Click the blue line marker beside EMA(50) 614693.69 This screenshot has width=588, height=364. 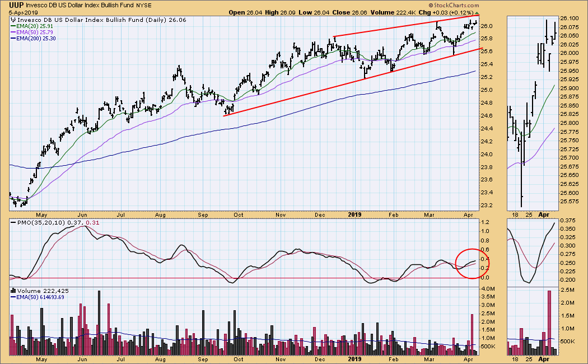tap(13, 297)
